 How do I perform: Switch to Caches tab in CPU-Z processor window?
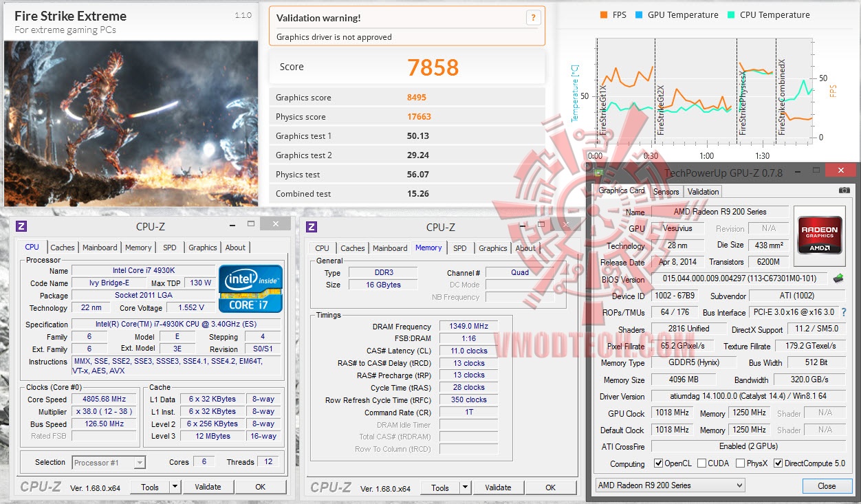(63, 248)
